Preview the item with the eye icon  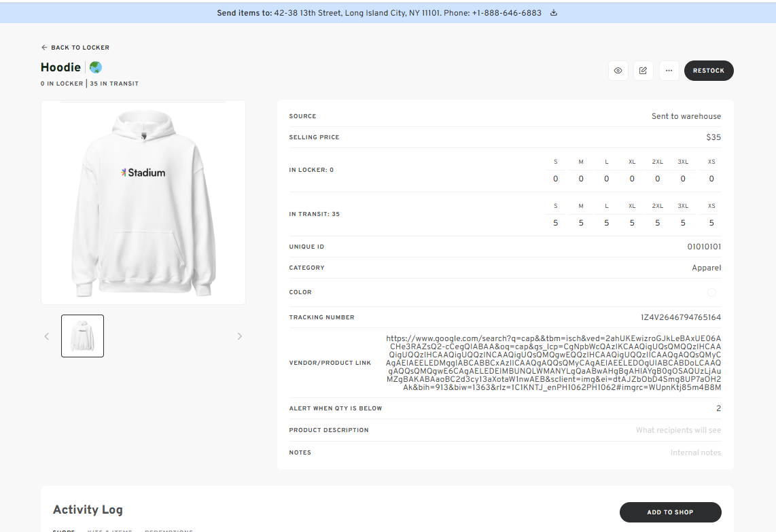pyautogui.click(x=618, y=71)
